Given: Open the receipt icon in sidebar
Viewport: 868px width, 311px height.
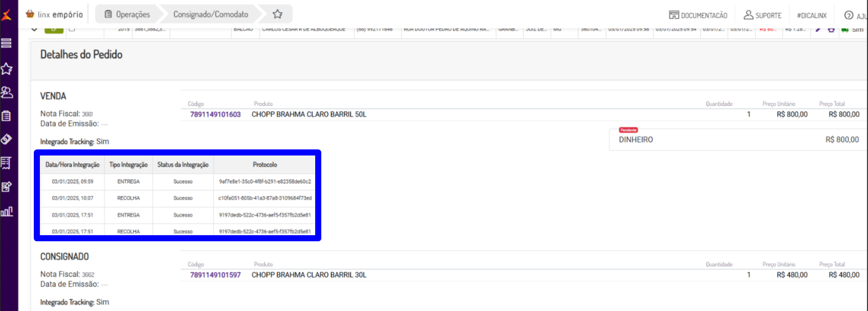Looking at the screenshot, I should pyautogui.click(x=7, y=163).
